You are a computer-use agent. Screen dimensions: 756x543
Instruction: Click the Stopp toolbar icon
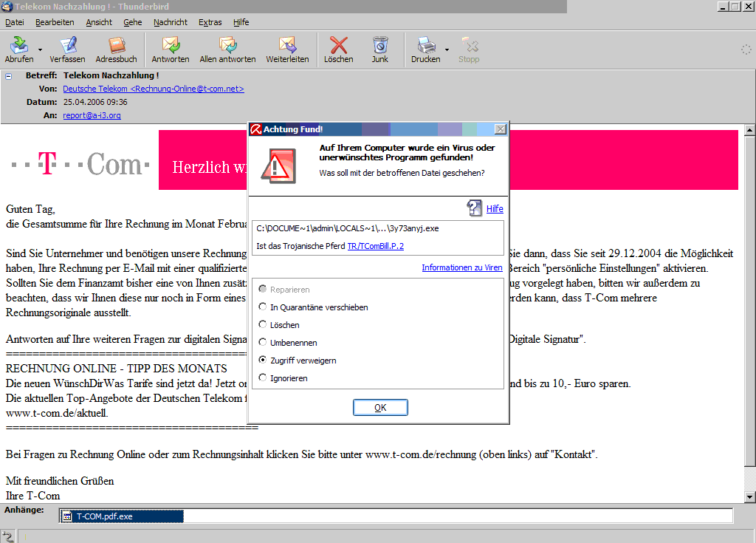click(x=469, y=45)
